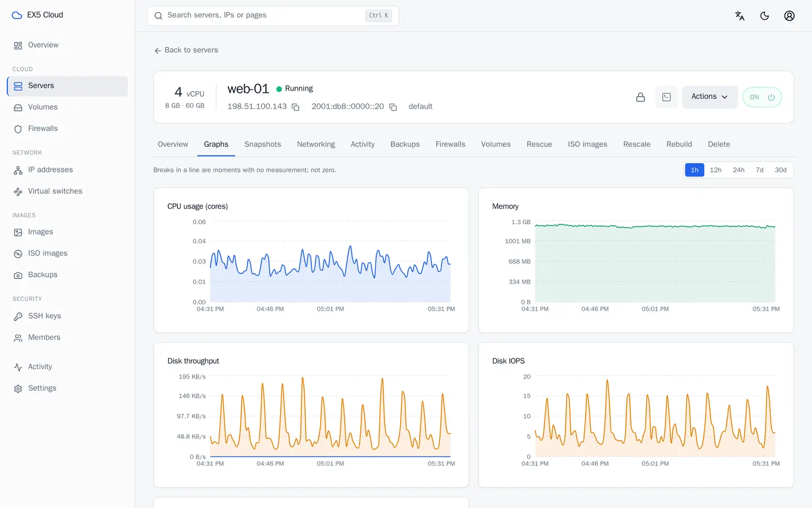This screenshot has height=508, width=812.
Task: Open Images in the sidebar
Action: (67, 232)
